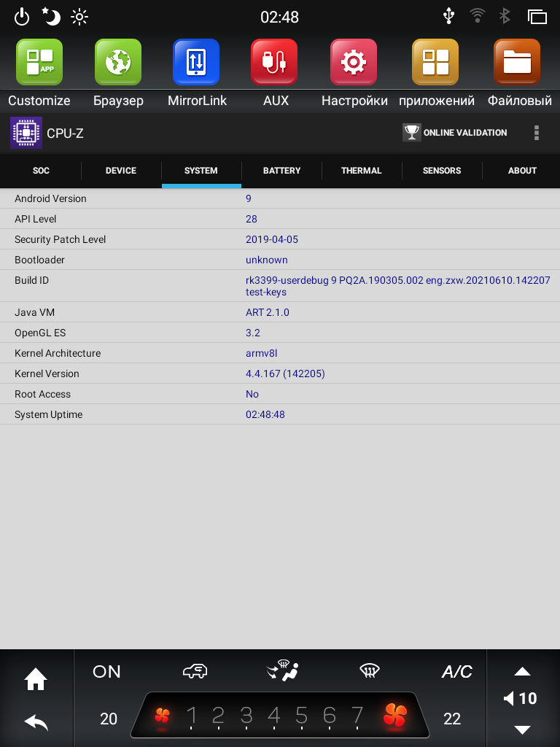Select System Uptime 02:48:48
The width and height of the screenshot is (560, 747).
pyautogui.click(x=265, y=415)
